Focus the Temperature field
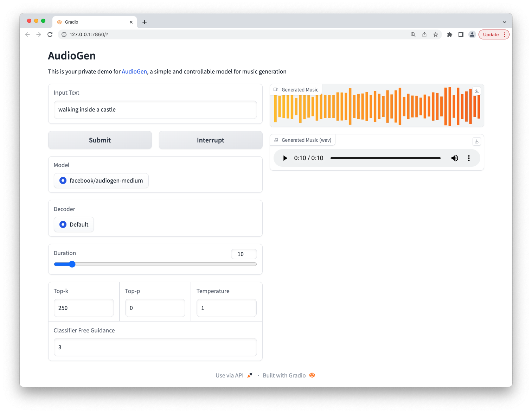 (226, 308)
